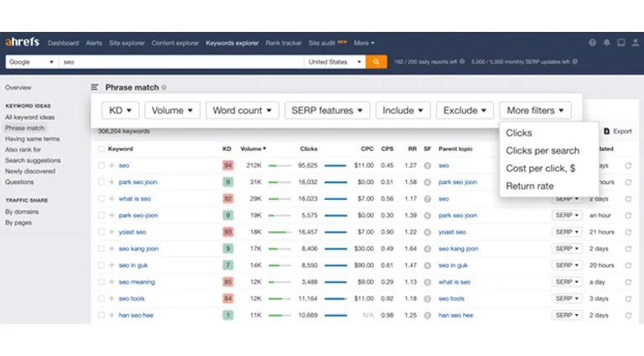Open the Word count filter dropdown
This screenshot has width=644, height=356.
(x=242, y=110)
